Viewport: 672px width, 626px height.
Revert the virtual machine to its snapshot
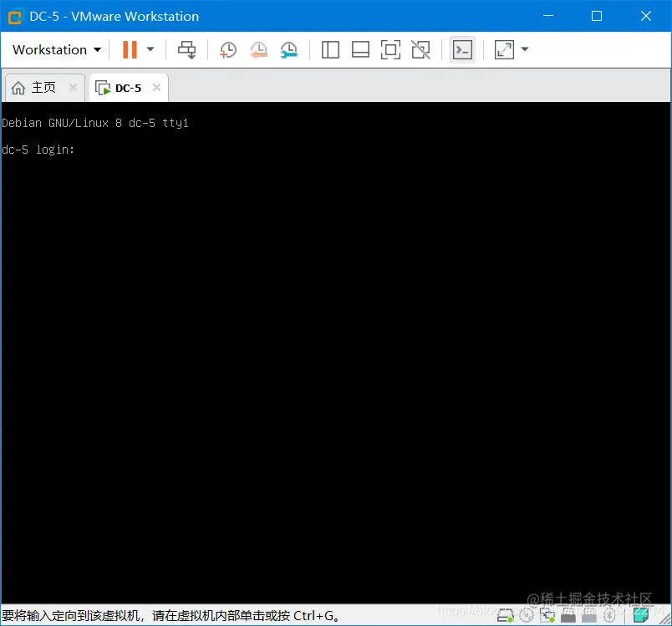[259, 49]
